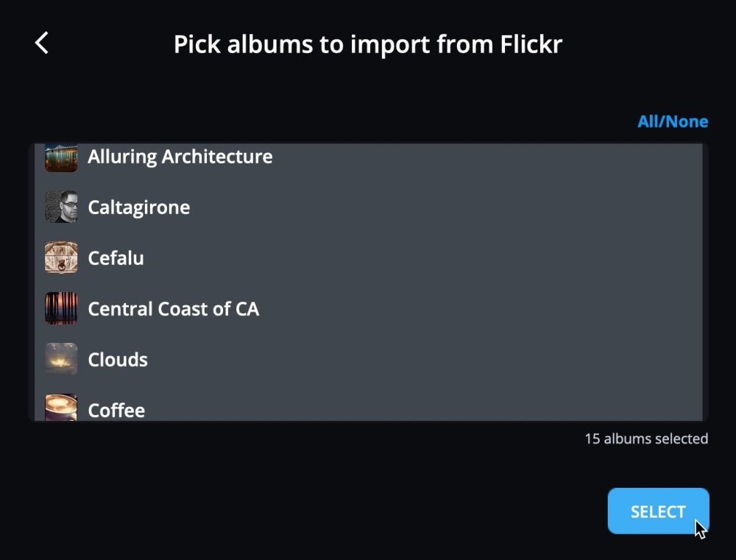736x560 pixels.
Task: Select the Central Coast of CA name
Action: pyautogui.click(x=174, y=309)
